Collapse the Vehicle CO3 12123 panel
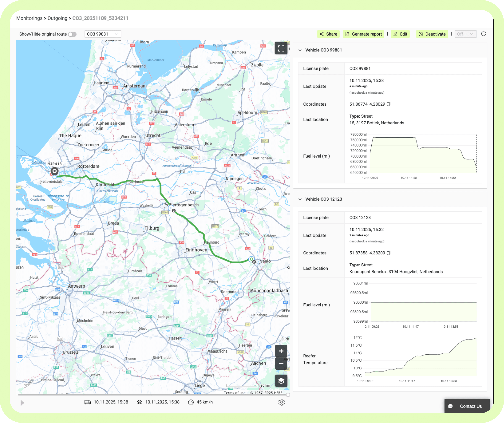Viewport: 504px width, 423px height. point(300,199)
